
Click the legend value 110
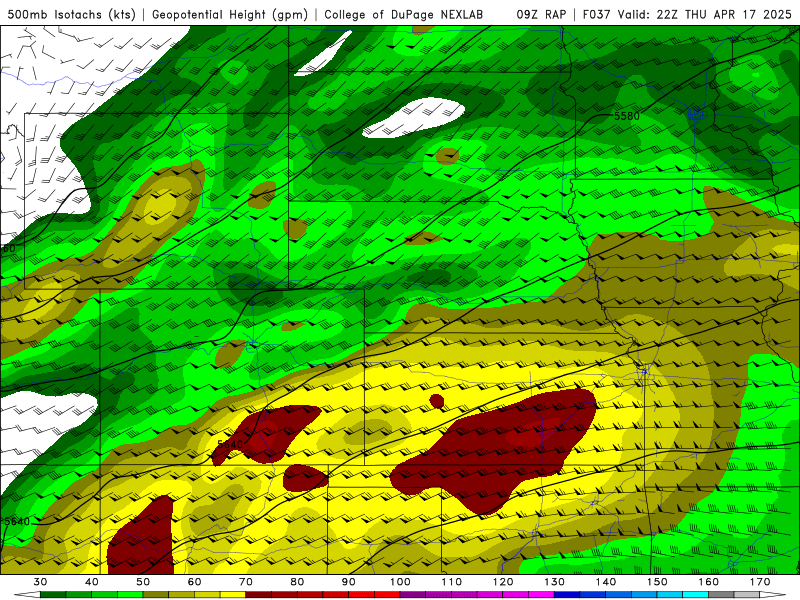tap(452, 582)
